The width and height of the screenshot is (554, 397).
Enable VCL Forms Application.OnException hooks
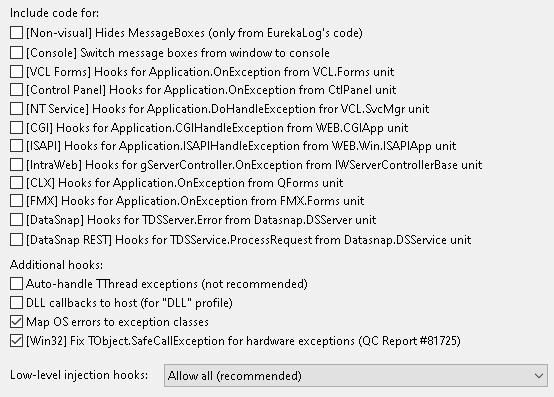point(16,72)
